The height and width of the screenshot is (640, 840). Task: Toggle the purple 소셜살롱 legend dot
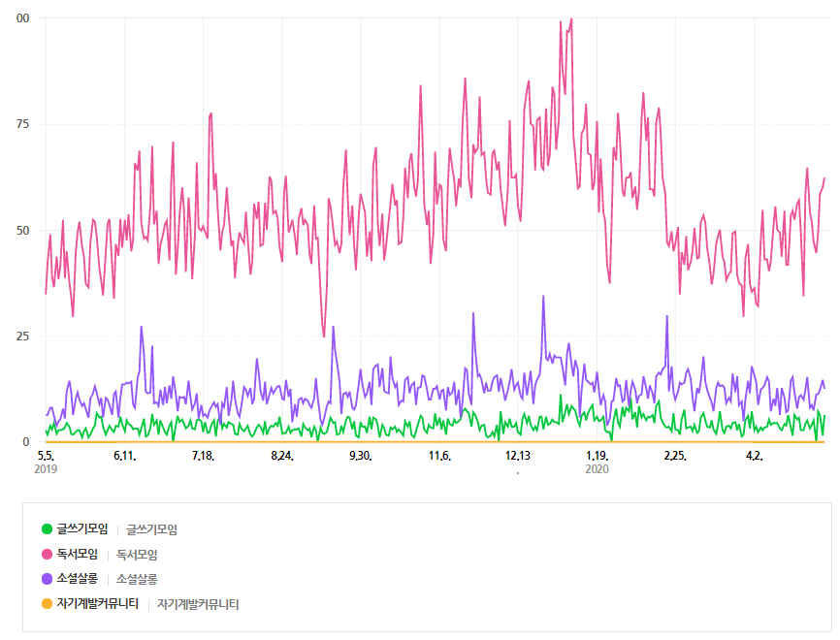coord(48,579)
